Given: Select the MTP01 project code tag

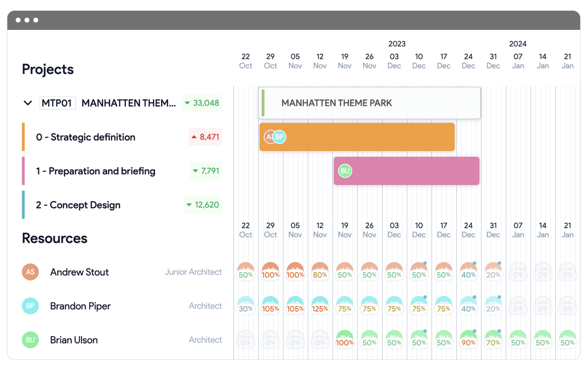Looking at the screenshot, I should tap(57, 103).
